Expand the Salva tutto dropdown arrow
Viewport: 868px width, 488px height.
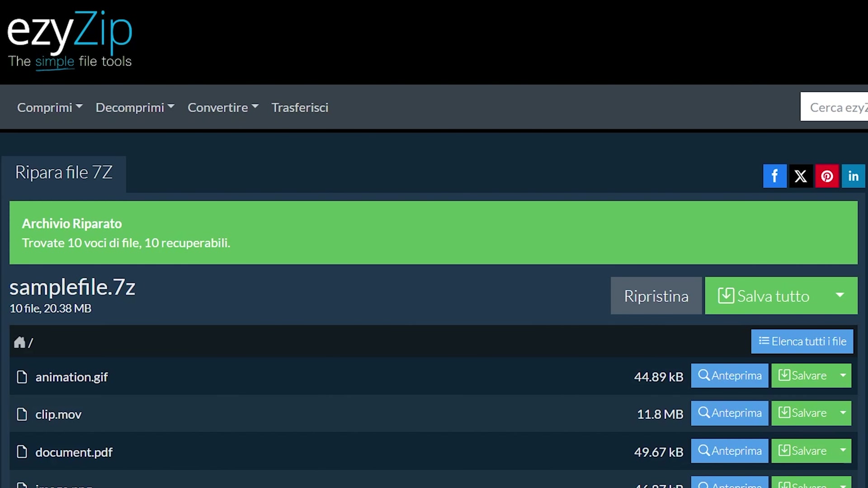[x=840, y=296]
